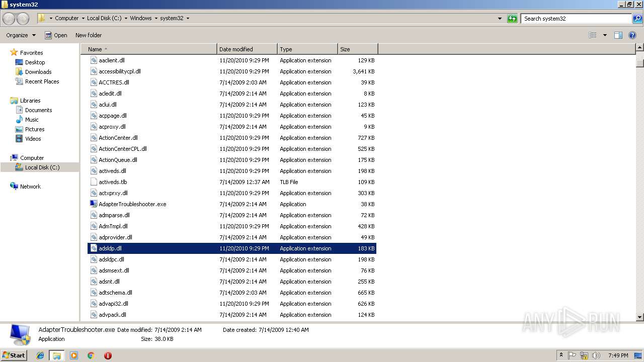Select the activeds.tlb file icon

(x=94, y=182)
